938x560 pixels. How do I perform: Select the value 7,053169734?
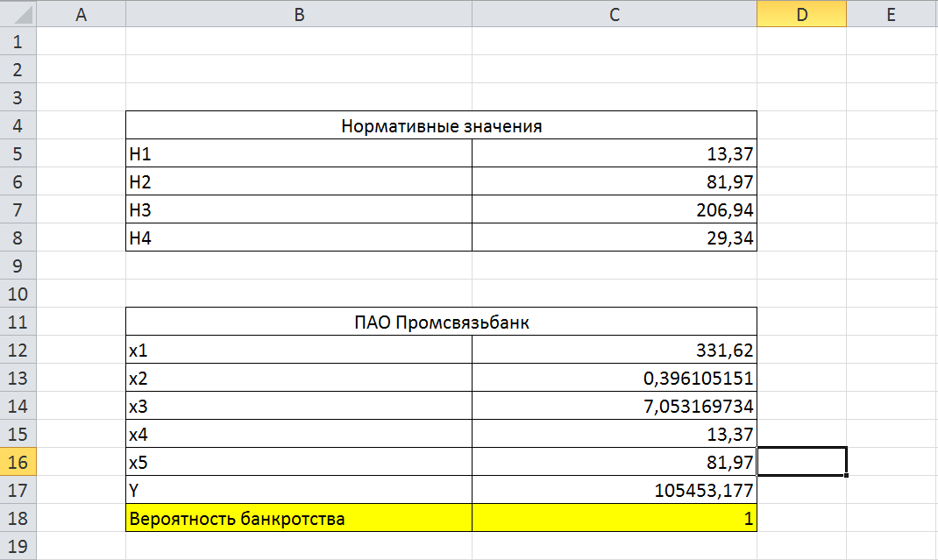615,406
